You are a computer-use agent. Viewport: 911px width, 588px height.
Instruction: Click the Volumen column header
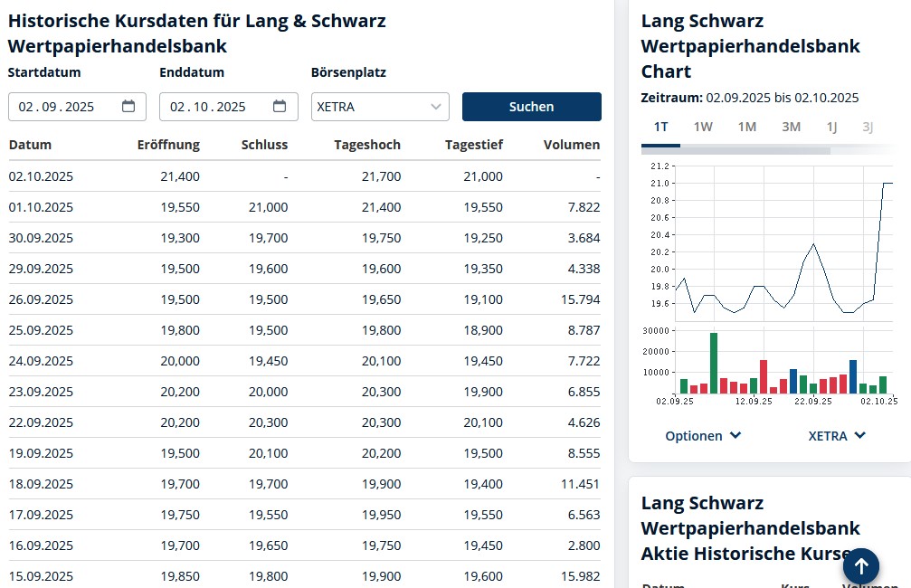pos(571,144)
